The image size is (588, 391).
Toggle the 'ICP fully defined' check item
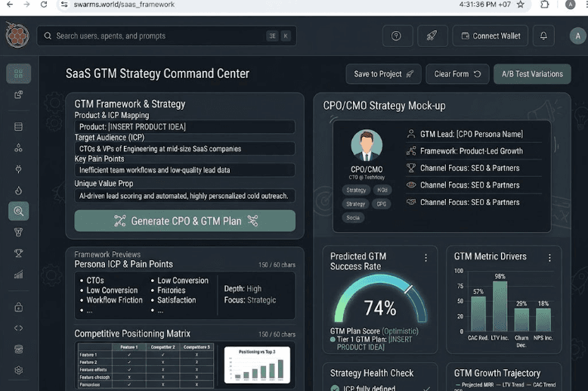pos(335,388)
